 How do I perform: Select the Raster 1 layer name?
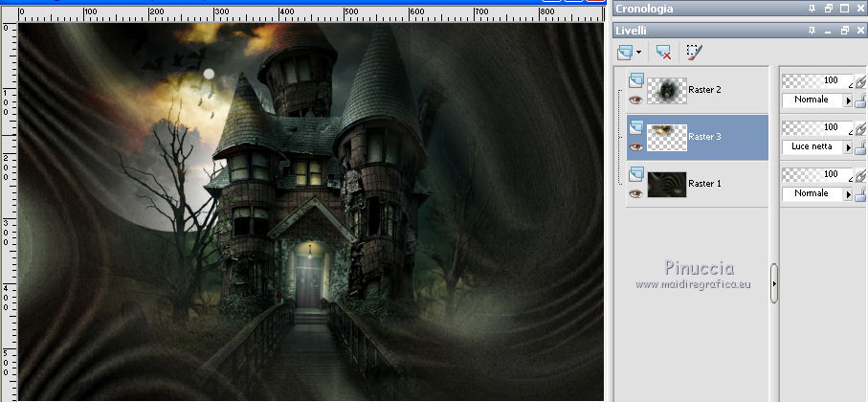coord(703,183)
